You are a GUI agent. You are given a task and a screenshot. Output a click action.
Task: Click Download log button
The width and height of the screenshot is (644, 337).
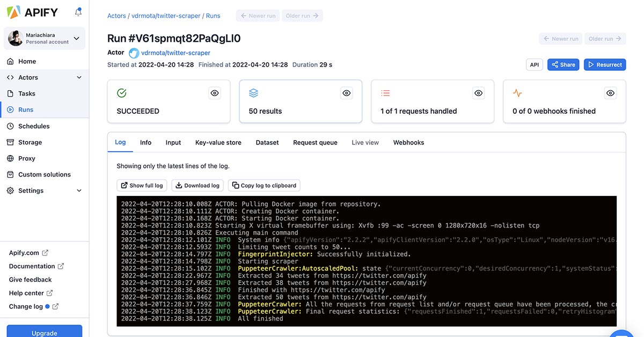[197, 185]
